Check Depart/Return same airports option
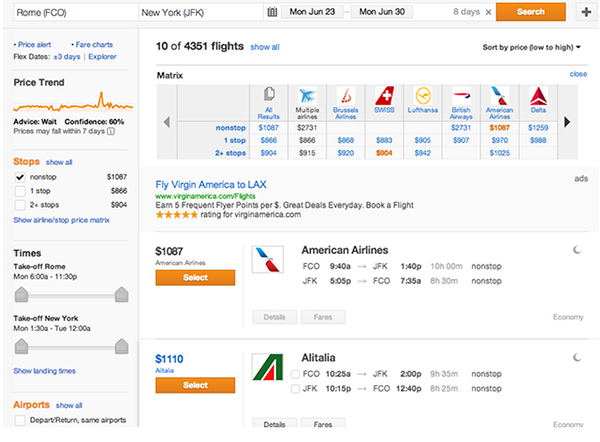 (x=20, y=420)
